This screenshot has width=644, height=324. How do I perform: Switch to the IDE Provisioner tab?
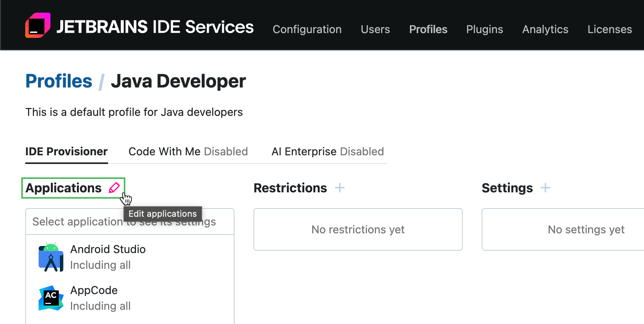[66, 152]
